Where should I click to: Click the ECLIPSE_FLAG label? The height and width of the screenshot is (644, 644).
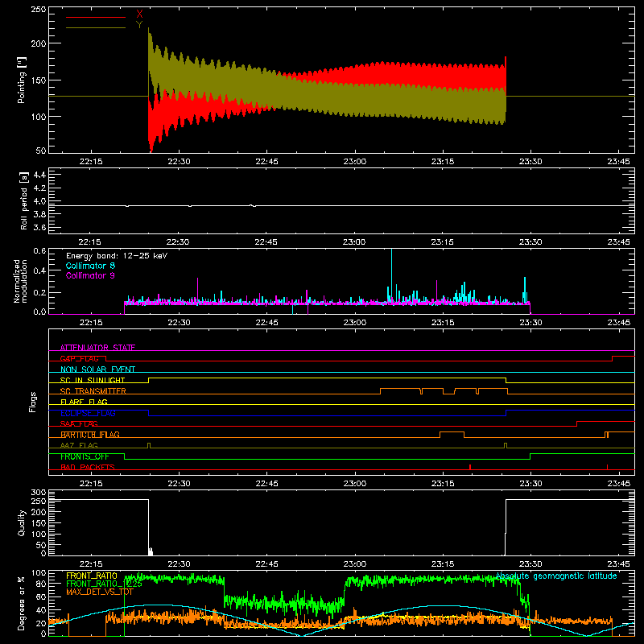tap(88, 413)
